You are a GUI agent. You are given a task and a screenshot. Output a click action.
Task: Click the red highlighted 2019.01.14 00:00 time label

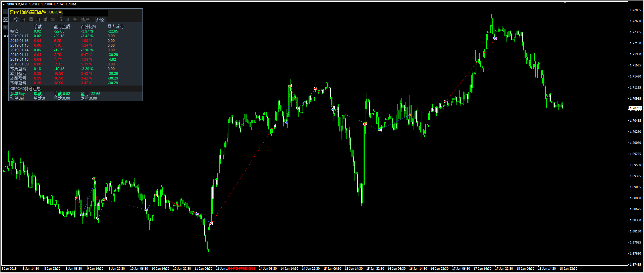(x=242, y=268)
